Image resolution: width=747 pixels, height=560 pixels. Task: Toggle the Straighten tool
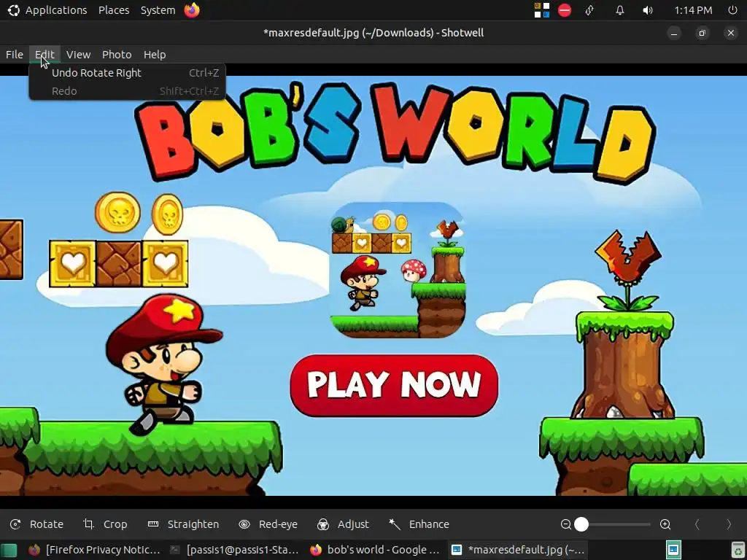point(183,524)
